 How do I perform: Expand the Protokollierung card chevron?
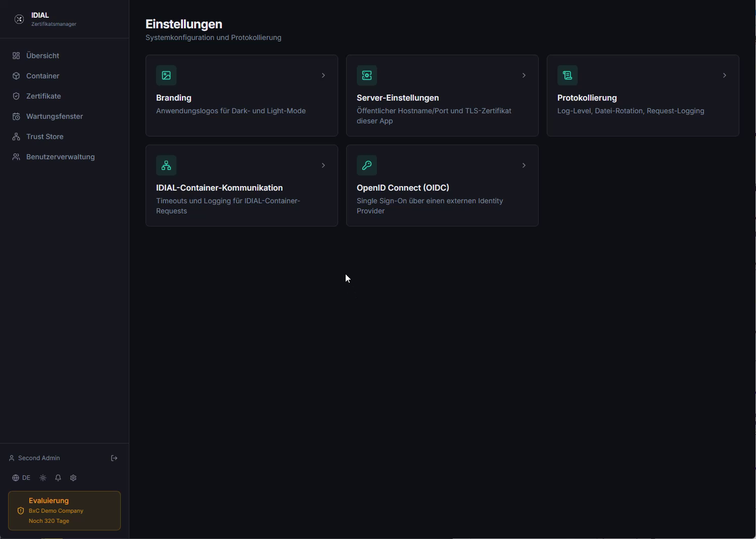point(725,75)
